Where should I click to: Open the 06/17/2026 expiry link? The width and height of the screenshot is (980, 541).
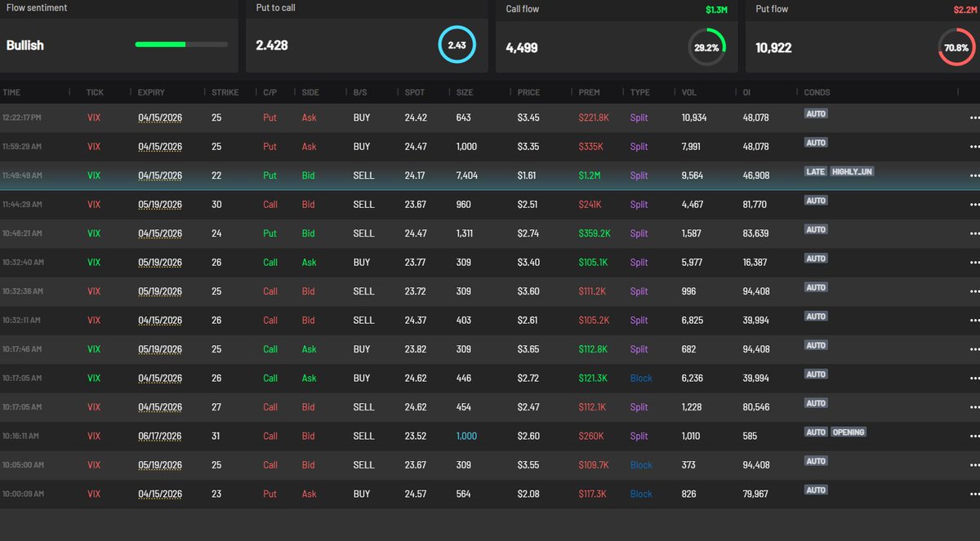(159, 437)
